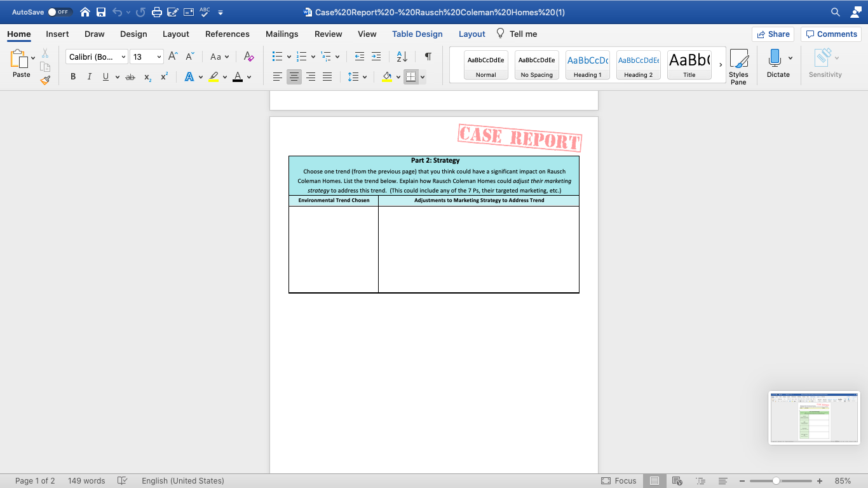The width and height of the screenshot is (868, 488).
Task: Center align the text
Action: 294,77
